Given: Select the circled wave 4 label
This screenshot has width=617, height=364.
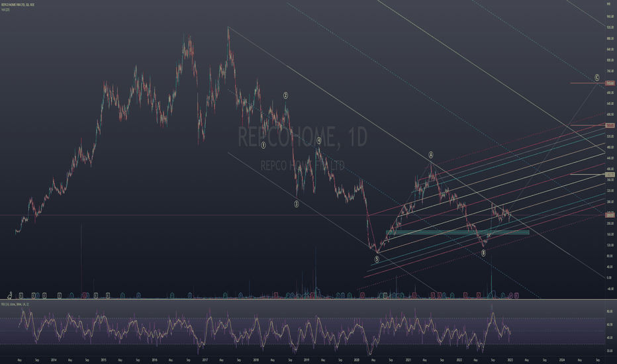Looking at the screenshot, I should coord(318,140).
